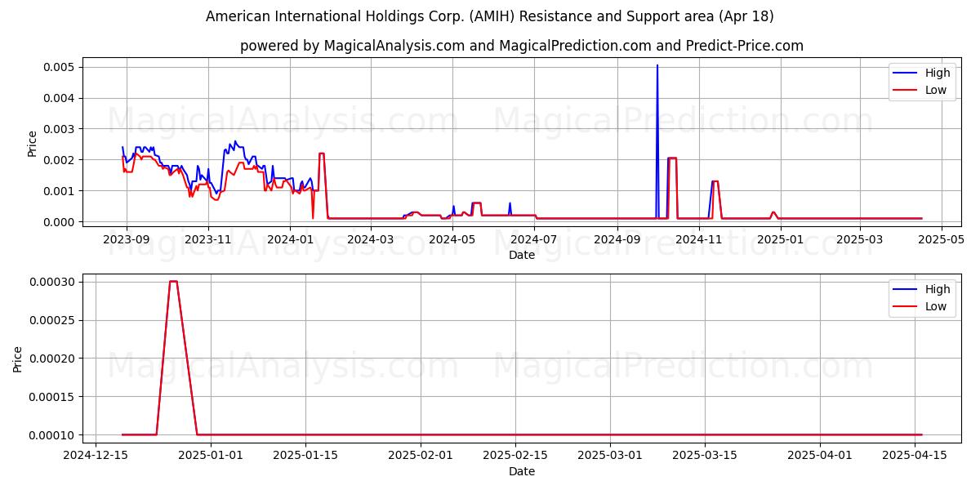Image resolution: width=980 pixels, height=490 pixels.
Task: Click the '0.005' y-axis tick label
Action: (60, 67)
